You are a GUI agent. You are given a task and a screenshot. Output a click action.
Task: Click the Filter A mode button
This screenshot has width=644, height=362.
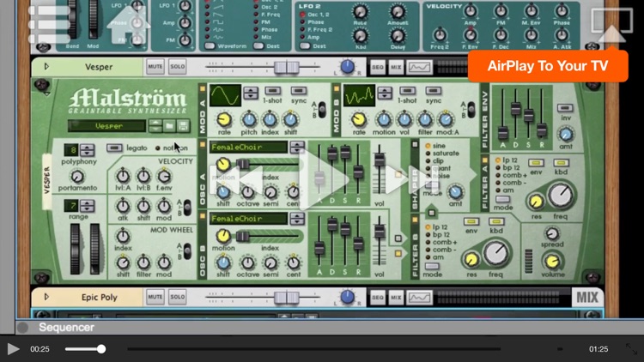coord(502,199)
